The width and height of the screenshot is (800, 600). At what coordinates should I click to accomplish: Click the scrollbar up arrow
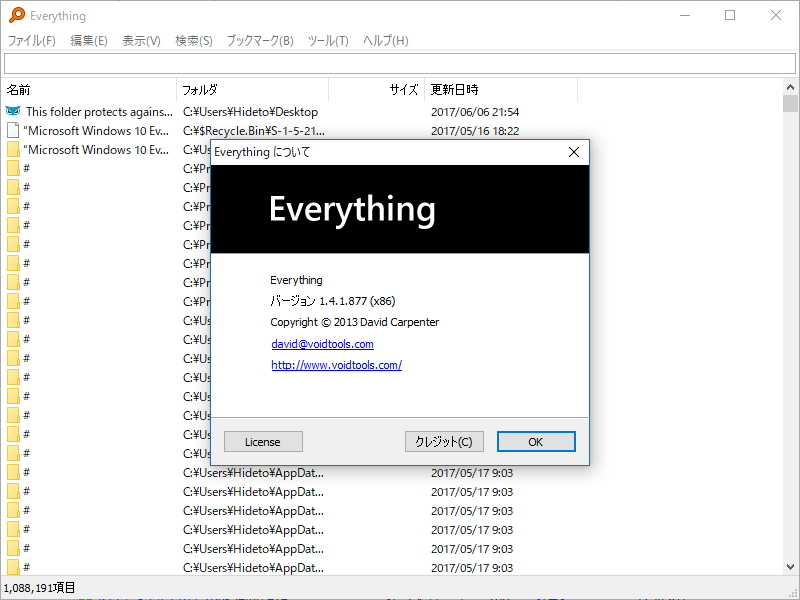(788, 89)
